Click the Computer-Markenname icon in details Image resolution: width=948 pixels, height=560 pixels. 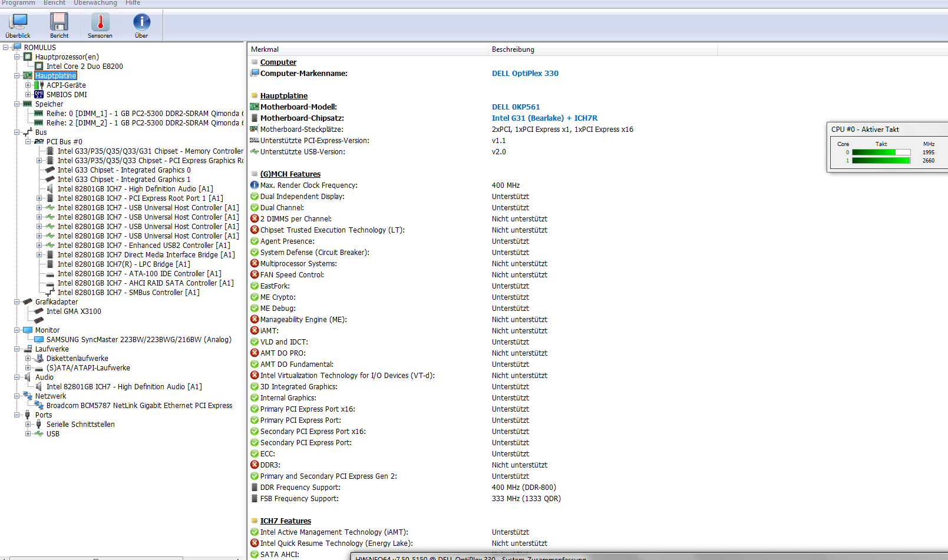[255, 73]
